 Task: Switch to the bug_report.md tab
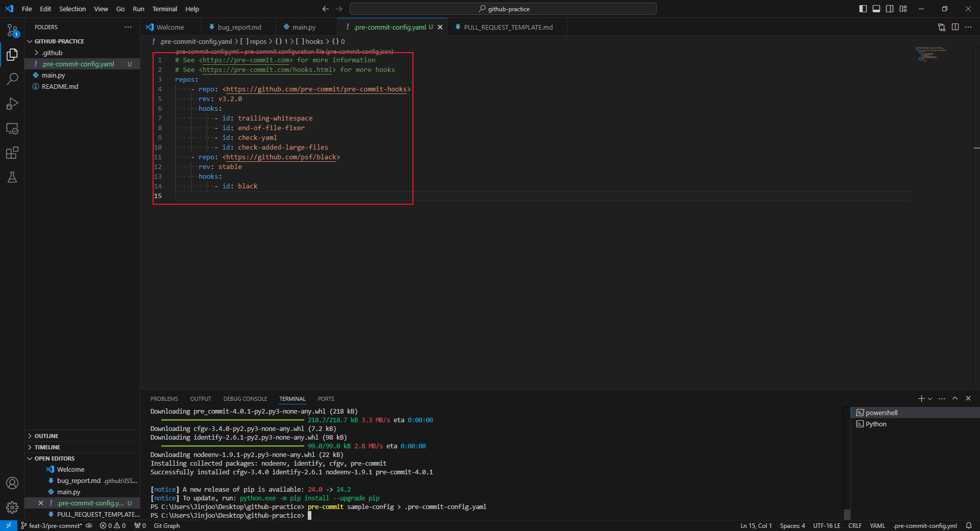[239, 27]
